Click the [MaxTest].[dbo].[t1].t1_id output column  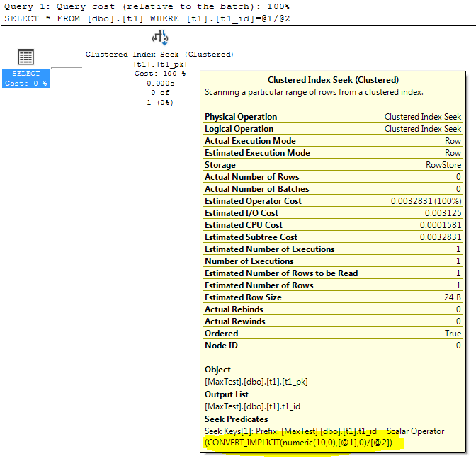click(252, 406)
